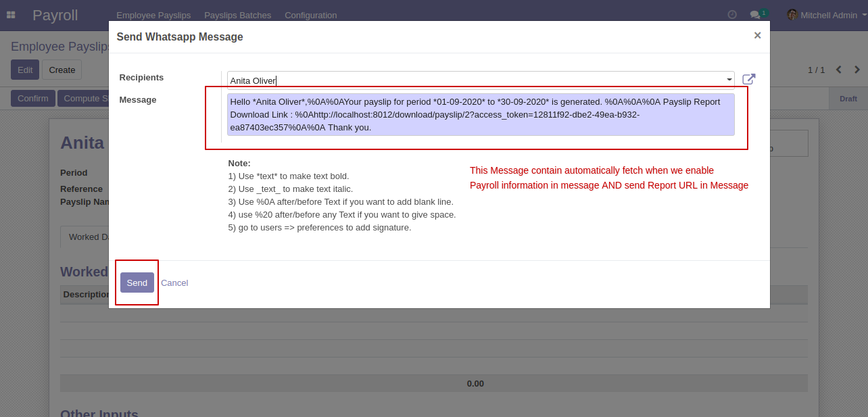Click Mitchell Admin user avatar
The image size is (868, 417).
tap(792, 15)
